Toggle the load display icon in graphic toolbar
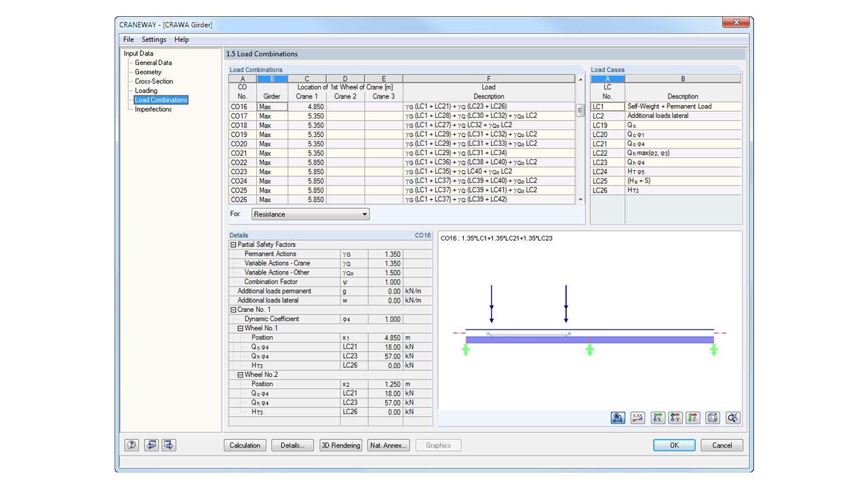This screenshot has height=488, width=868. pyautogui.click(x=618, y=418)
